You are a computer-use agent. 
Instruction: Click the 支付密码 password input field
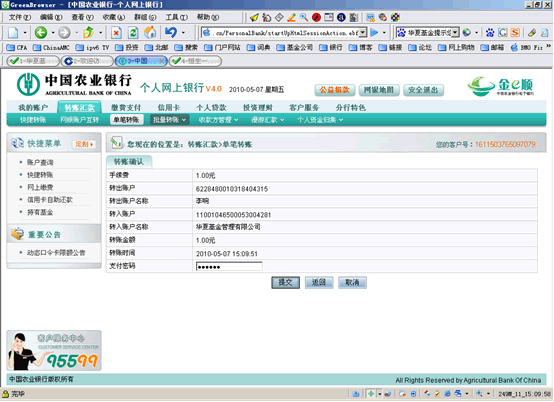point(229,266)
